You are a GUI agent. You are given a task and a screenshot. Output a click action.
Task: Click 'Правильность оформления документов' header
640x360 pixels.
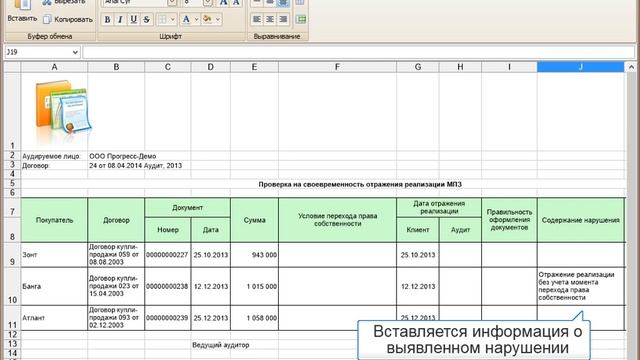(509, 220)
